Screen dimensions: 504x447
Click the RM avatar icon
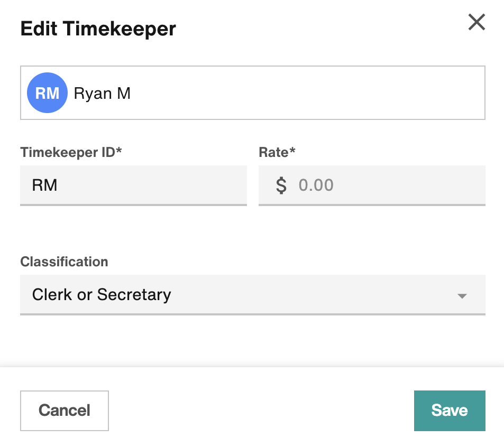click(47, 92)
